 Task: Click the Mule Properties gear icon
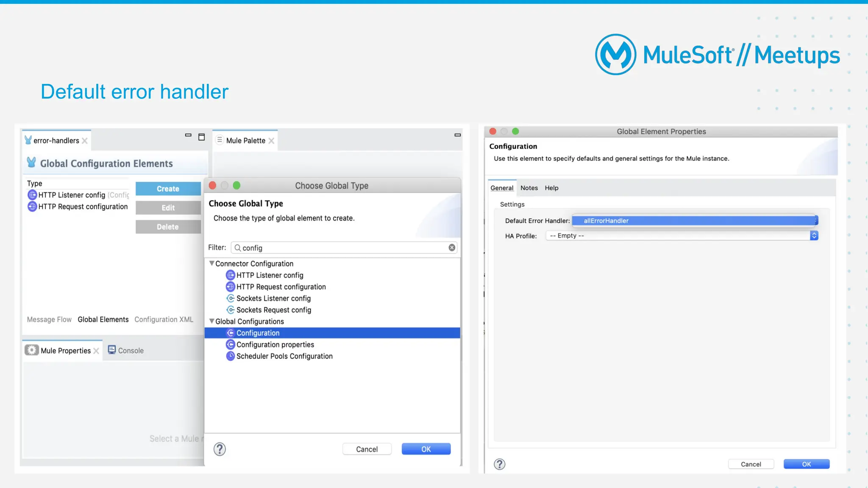(x=31, y=350)
